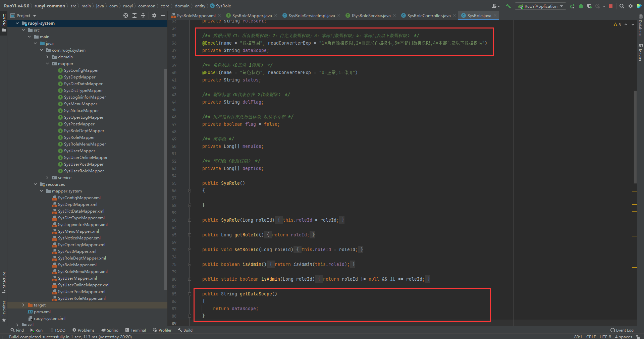Open the TODO tool window

pos(57,330)
